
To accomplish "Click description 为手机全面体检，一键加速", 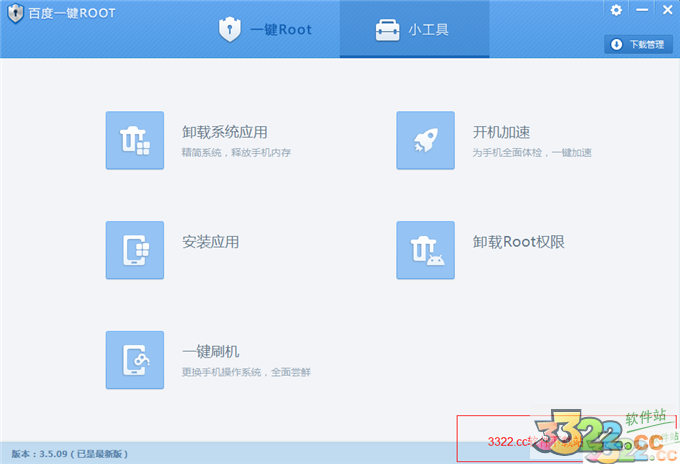I will [x=532, y=153].
